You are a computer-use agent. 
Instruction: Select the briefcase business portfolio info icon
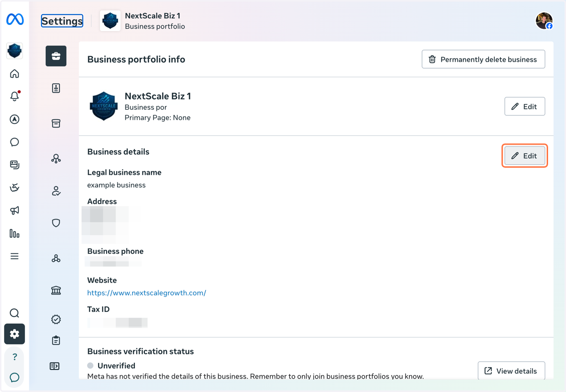(56, 56)
